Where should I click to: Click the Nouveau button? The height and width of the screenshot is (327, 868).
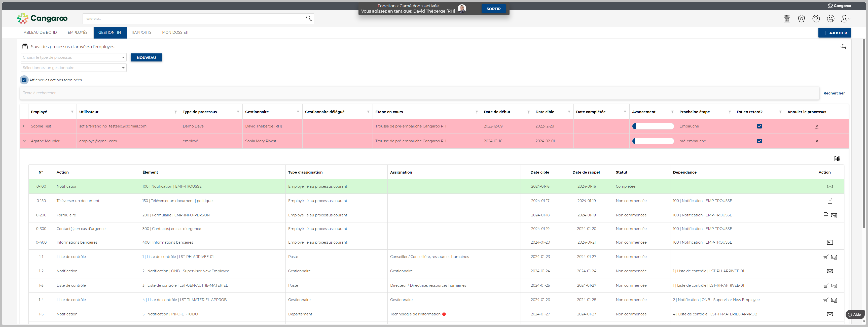click(146, 58)
